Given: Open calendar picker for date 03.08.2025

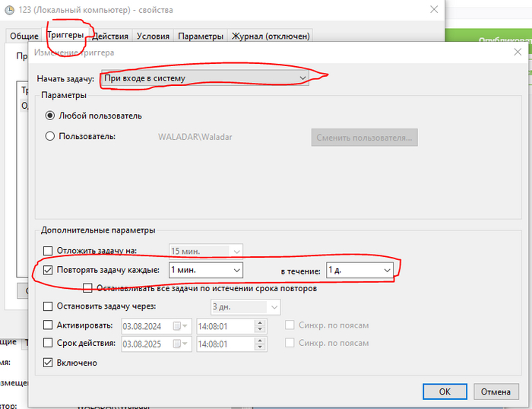Looking at the screenshot, I should click(x=181, y=344).
